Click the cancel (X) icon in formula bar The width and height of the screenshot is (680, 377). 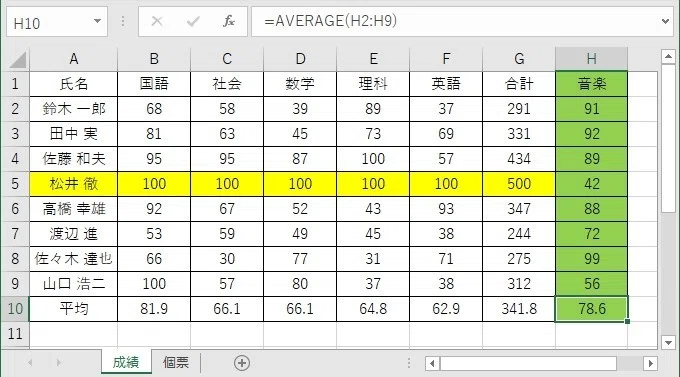157,21
